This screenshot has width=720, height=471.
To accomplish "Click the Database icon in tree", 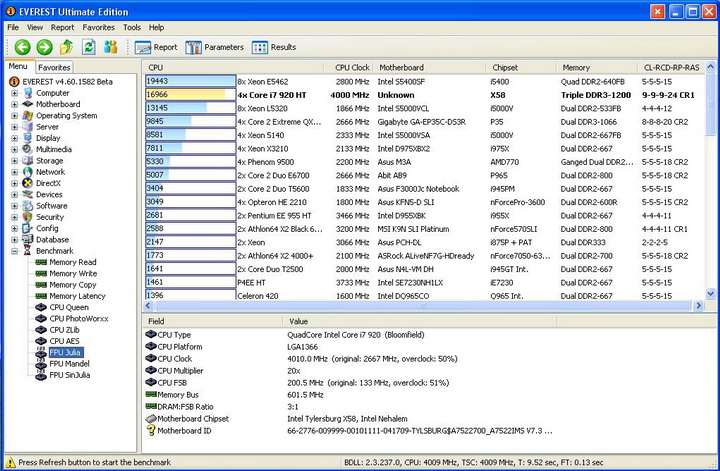I will click(28, 239).
